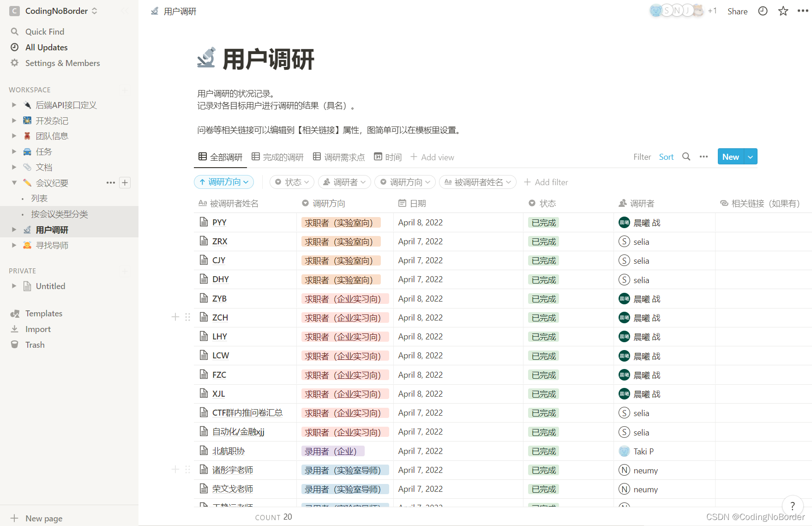Expand the 开发杂记 page tree
Viewport: 812px width, 526px height.
point(14,121)
